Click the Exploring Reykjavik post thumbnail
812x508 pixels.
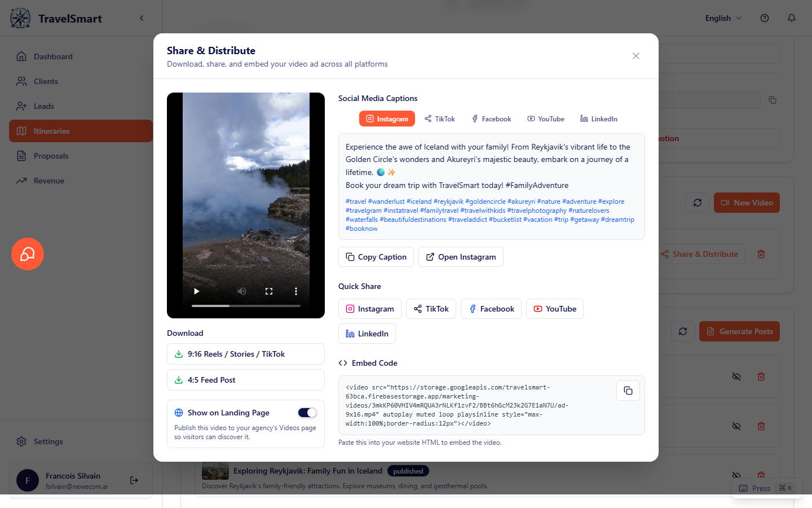tap(215, 471)
